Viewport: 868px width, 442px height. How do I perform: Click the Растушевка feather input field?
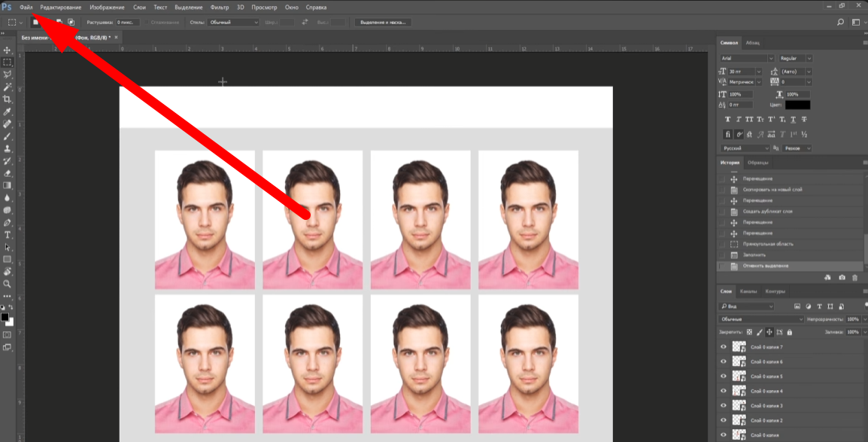pyautogui.click(x=128, y=22)
